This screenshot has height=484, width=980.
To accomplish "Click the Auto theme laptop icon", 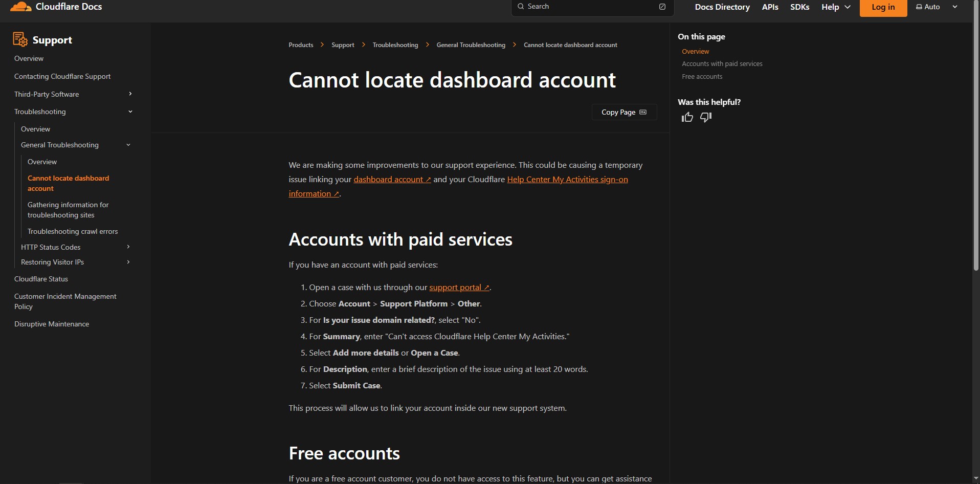I will [919, 7].
